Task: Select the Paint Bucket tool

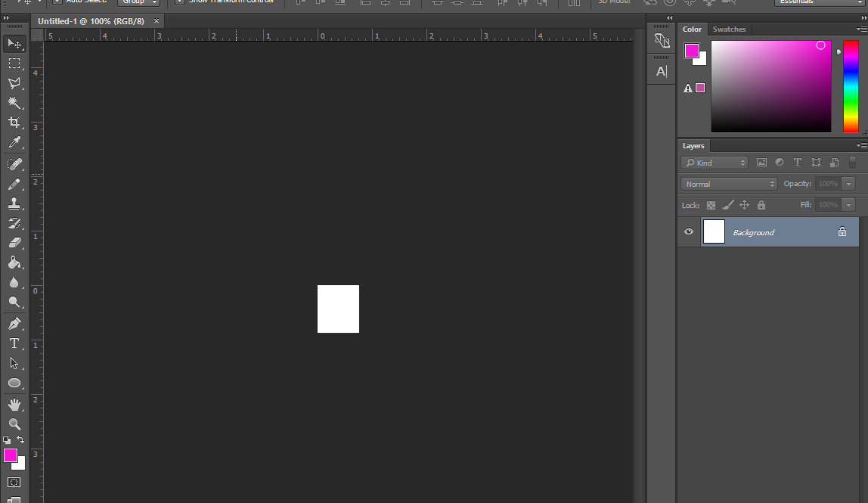Action: click(x=14, y=262)
